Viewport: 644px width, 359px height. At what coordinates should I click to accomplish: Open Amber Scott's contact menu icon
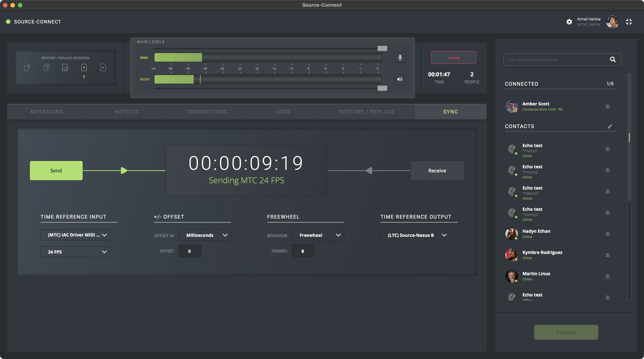[x=608, y=107]
